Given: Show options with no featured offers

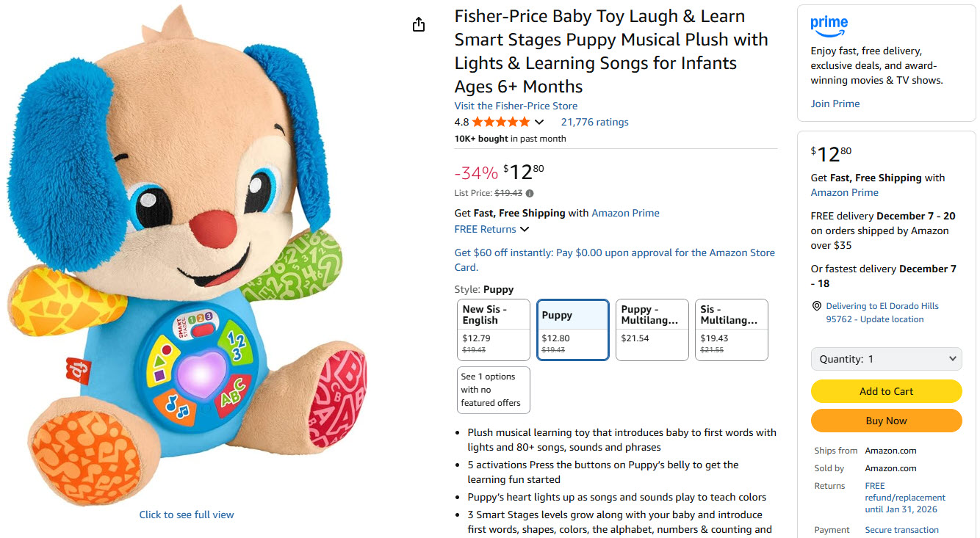Looking at the screenshot, I should click(x=493, y=390).
